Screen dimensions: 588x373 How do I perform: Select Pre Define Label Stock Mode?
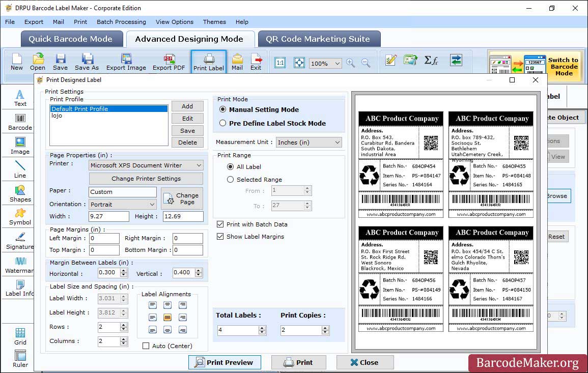pos(223,123)
